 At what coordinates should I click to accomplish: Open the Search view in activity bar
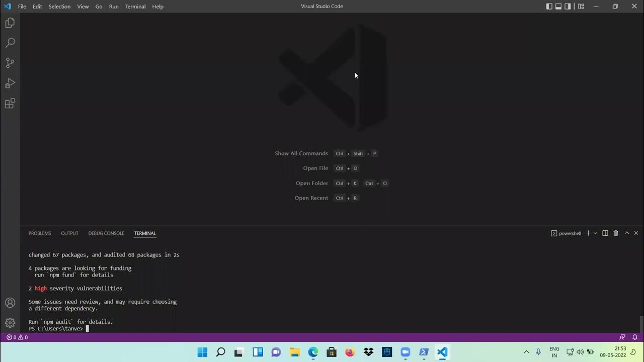pos(10,43)
